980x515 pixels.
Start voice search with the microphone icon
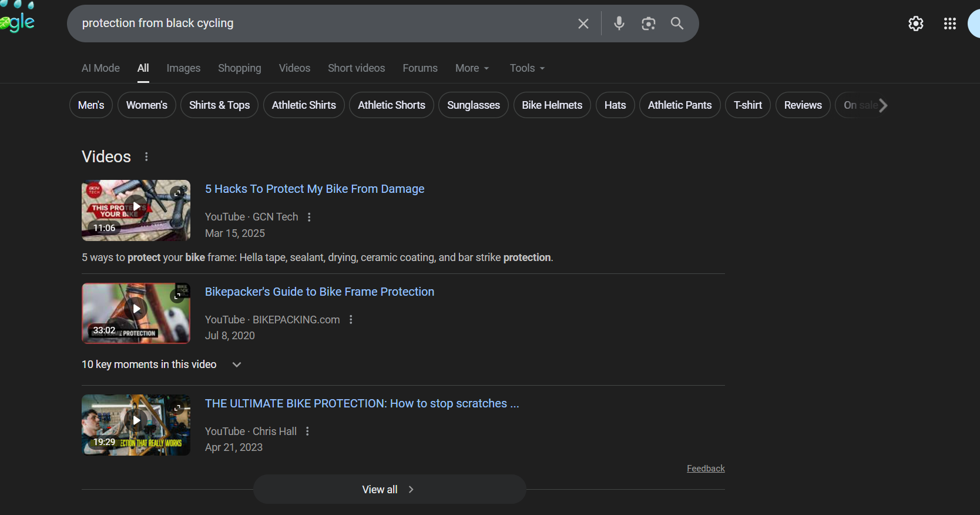tap(619, 24)
